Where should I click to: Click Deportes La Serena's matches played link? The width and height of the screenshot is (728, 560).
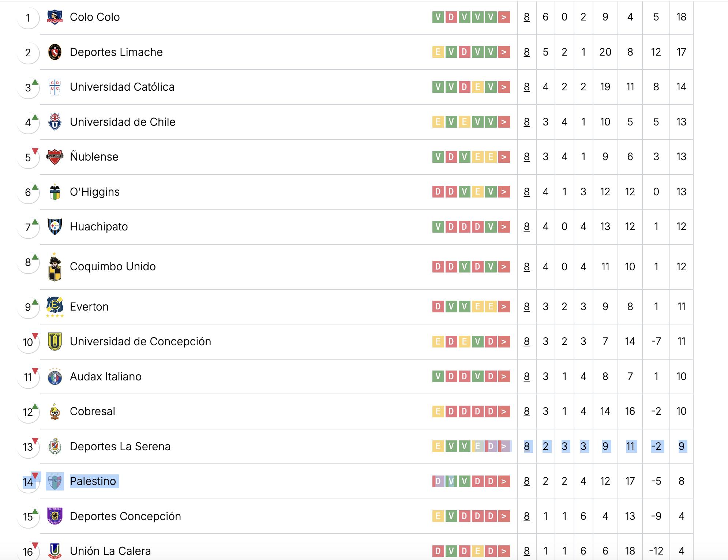527,446
